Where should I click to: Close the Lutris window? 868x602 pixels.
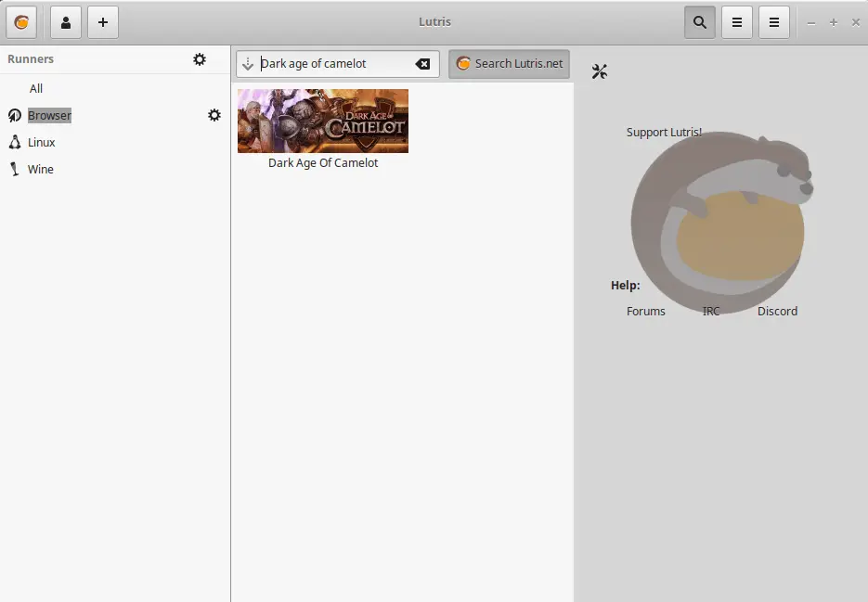pos(855,22)
